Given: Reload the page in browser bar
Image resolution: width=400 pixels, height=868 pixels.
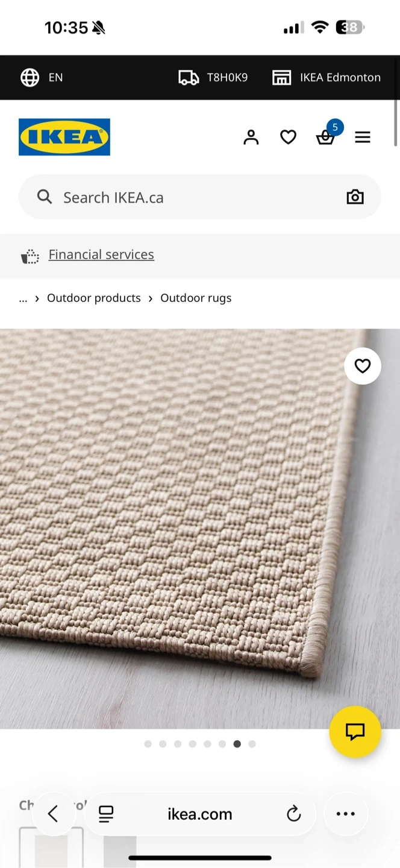Looking at the screenshot, I should [293, 814].
